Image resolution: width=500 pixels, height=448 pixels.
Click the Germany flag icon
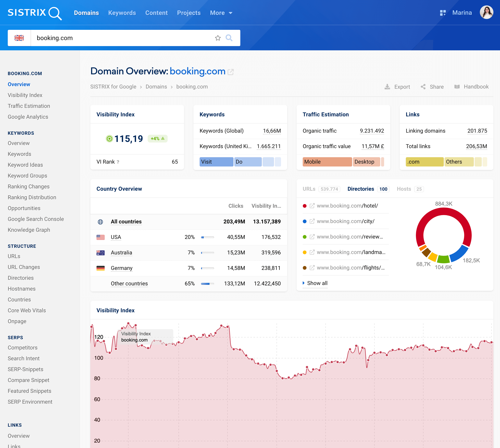click(100, 268)
